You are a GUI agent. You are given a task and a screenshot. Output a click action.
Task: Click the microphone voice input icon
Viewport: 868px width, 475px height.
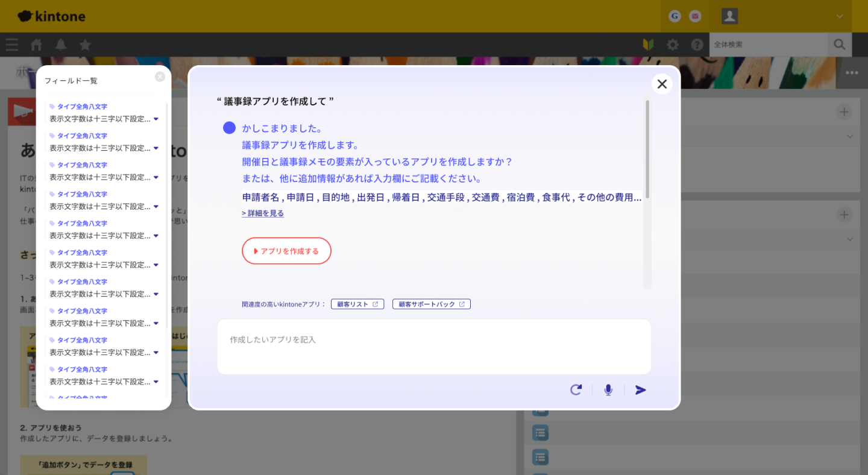608,390
